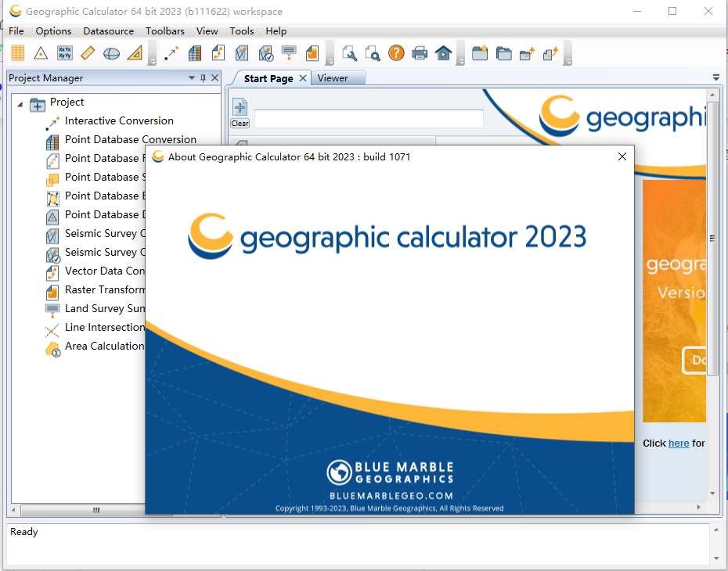Click the Clear button on Start Page
This screenshot has height=571, width=728.
(240, 124)
